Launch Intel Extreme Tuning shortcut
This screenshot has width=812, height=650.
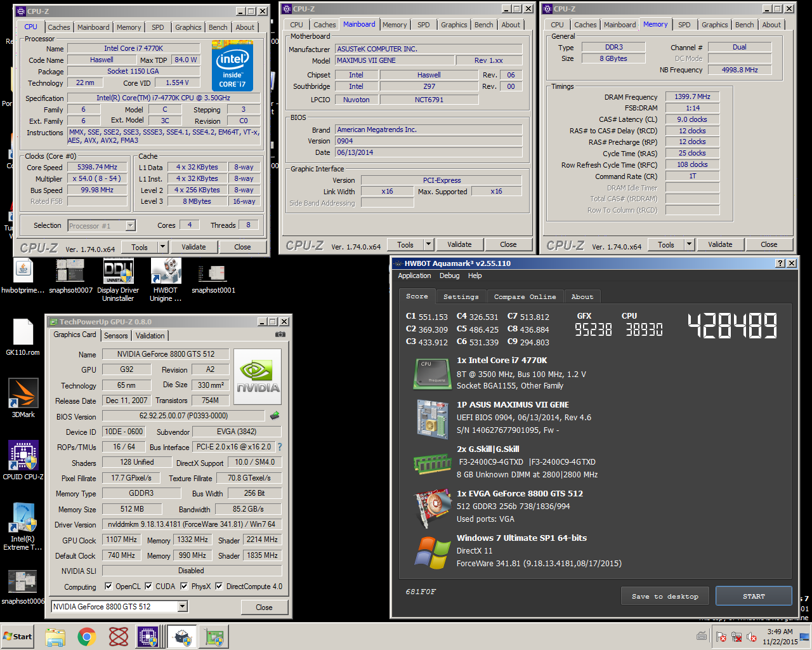coord(23,518)
